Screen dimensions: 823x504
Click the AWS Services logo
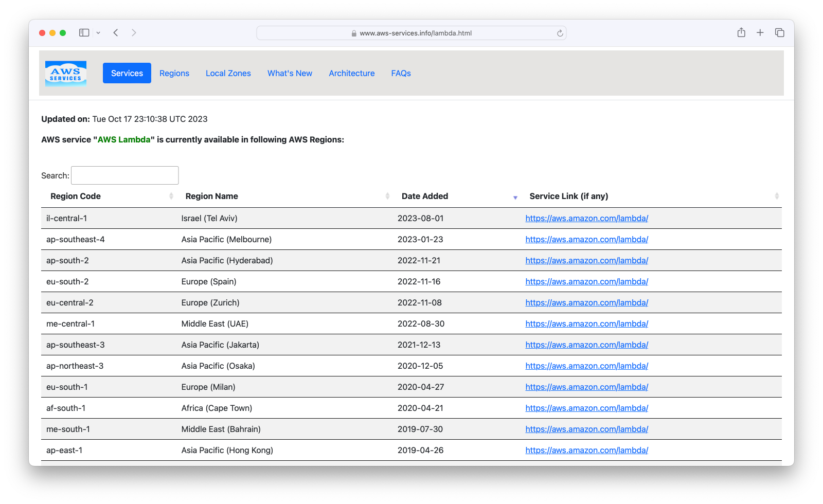click(66, 74)
